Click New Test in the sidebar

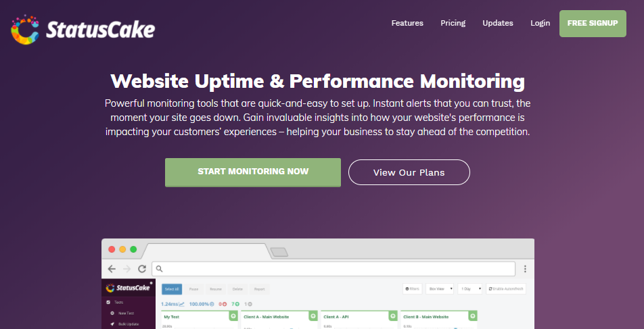tap(122, 313)
